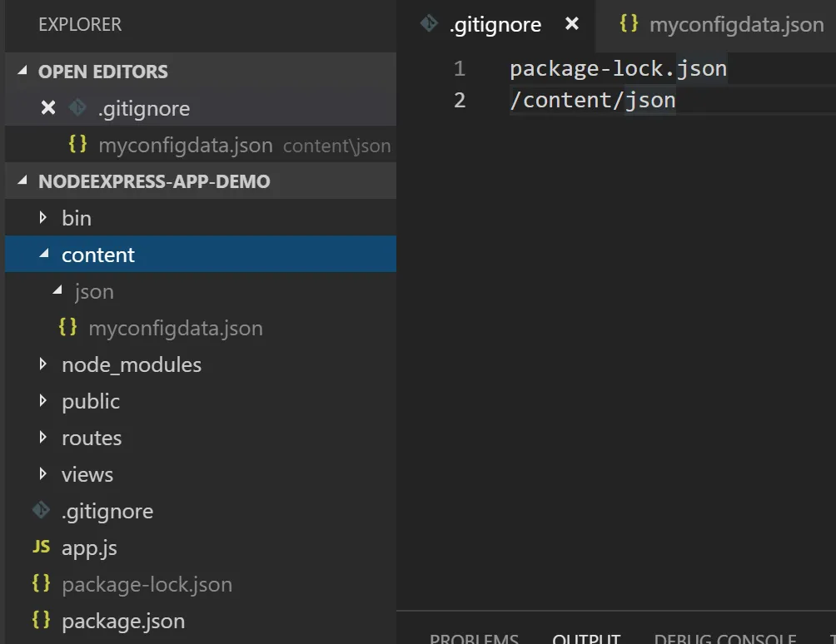The image size is (836, 644).
Task: Place the cursor on line 2 of .gitignore
Action: coord(592,101)
